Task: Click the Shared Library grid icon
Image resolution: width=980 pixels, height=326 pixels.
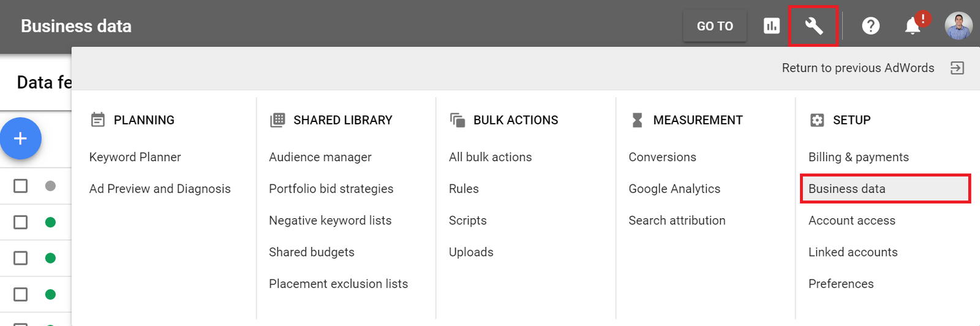Action: pos(277,120)
